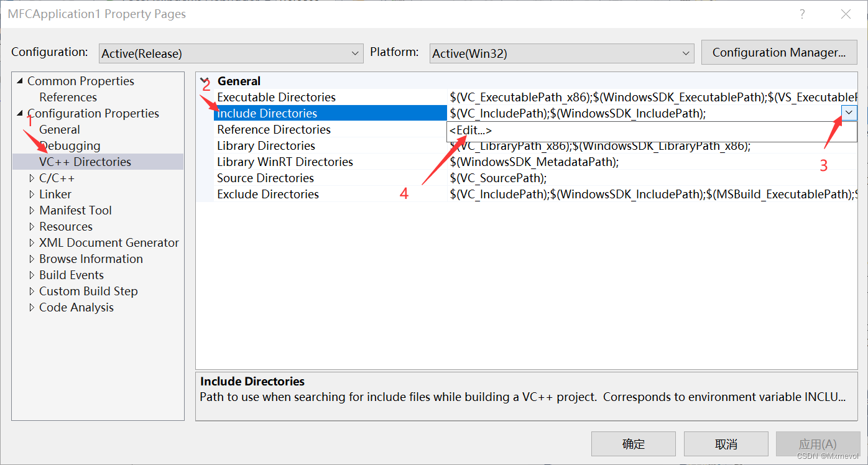868x465 pixels.
Task: Click the 取消 (Cancel) button
Action: pyautogui.click(x=726, y=444)
